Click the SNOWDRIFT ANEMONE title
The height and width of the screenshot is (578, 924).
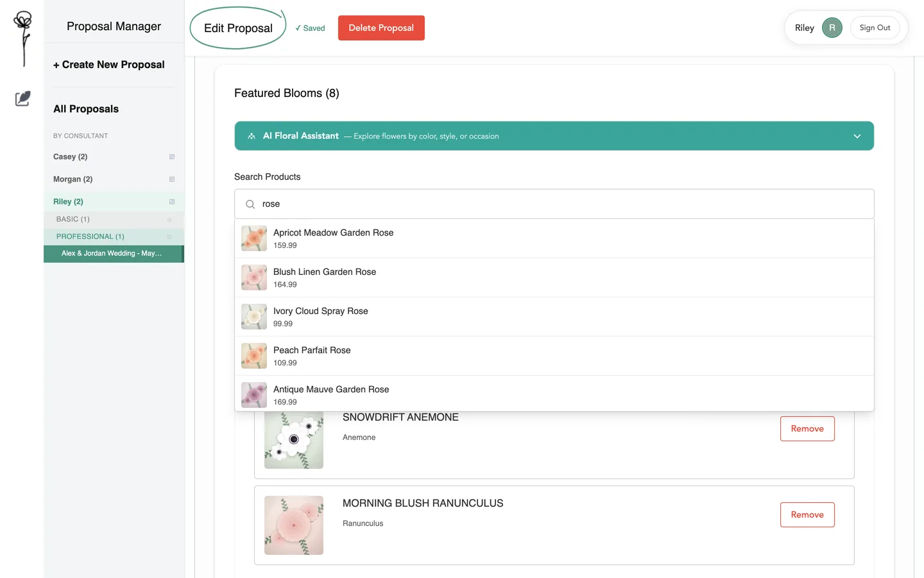point(400,417)
